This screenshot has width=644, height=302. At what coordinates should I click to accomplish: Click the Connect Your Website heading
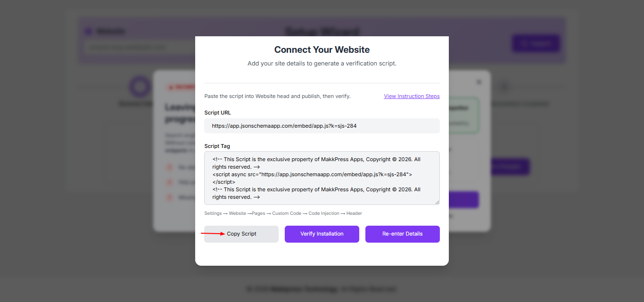click(x=322, y=50)
